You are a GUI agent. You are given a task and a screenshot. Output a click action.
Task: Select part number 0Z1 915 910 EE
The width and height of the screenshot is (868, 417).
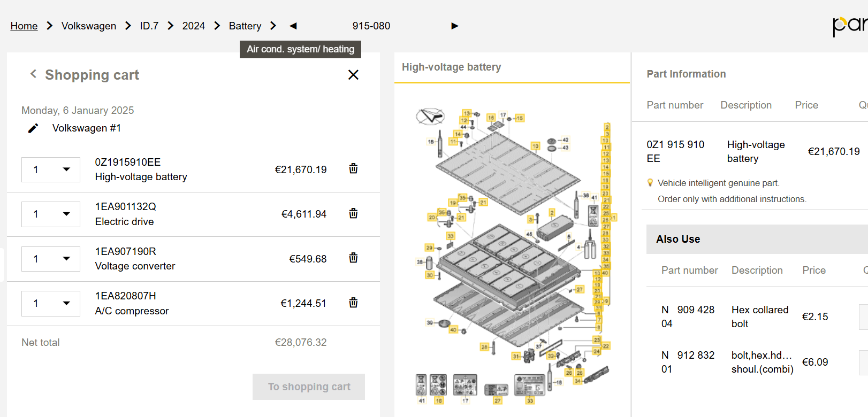click(x=675, y=151)
